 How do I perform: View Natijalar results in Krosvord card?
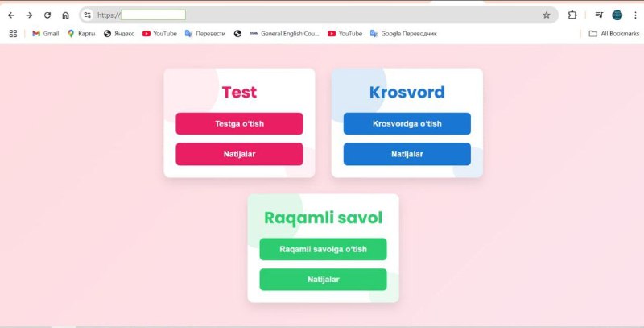tap(407, 154)
